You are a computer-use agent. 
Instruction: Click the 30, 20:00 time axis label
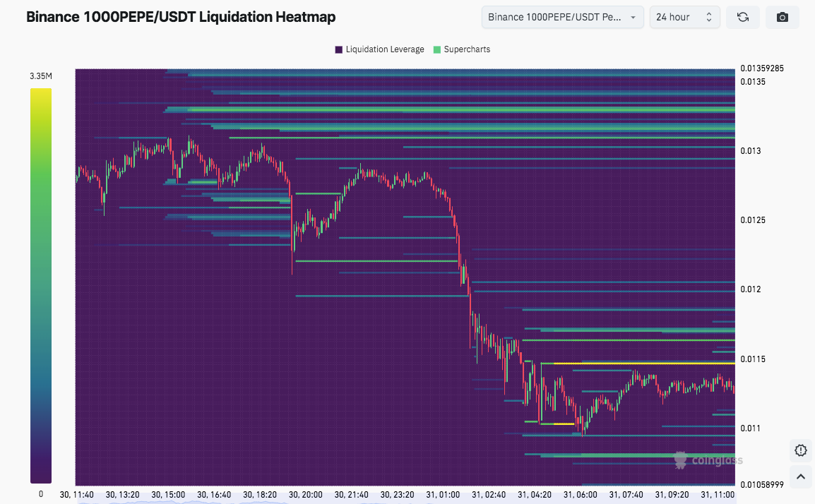305,495
